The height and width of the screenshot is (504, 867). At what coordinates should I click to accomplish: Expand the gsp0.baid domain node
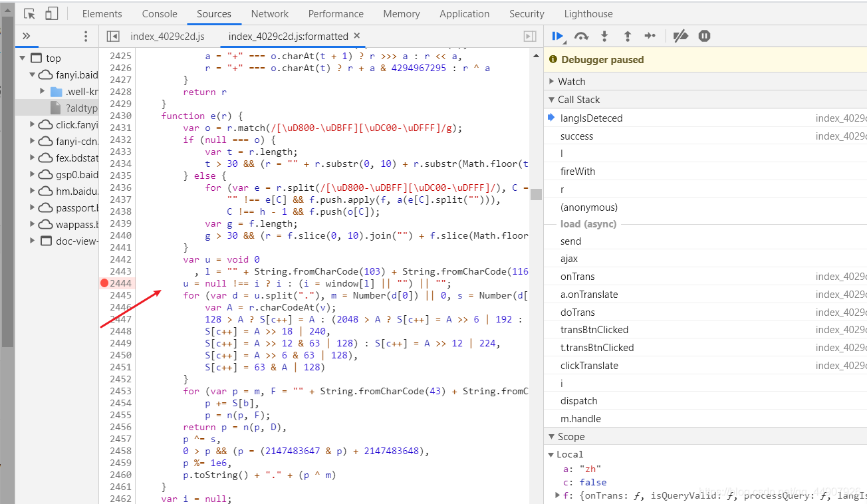[x=32, y=174]
